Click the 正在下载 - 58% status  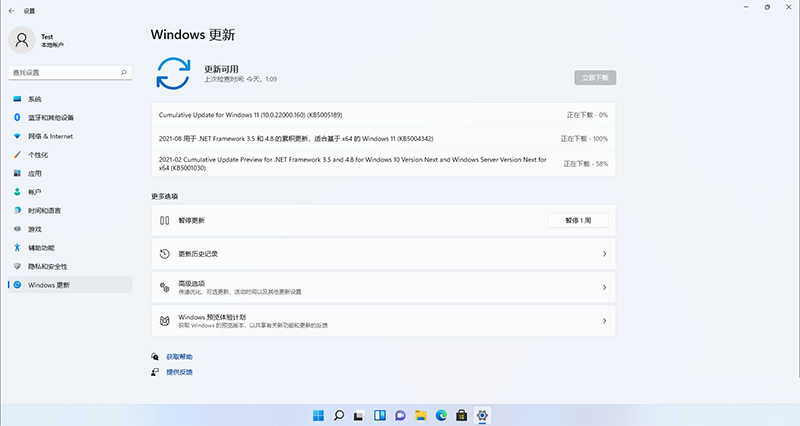[x=586, y=164]
